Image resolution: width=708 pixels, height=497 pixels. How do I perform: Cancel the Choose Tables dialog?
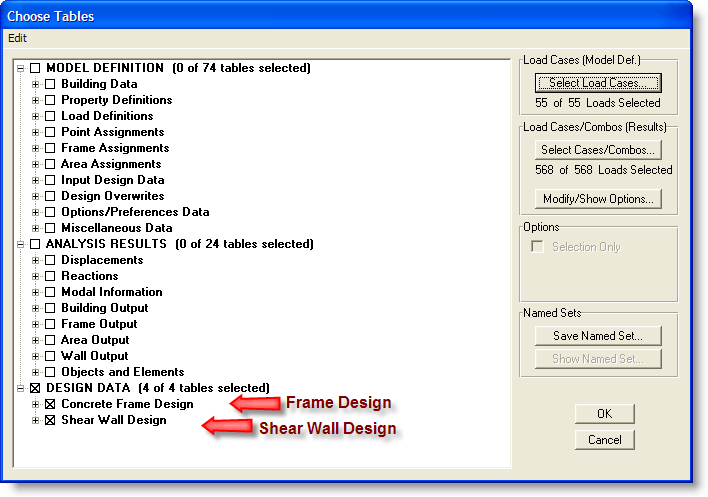pos(604,440)
